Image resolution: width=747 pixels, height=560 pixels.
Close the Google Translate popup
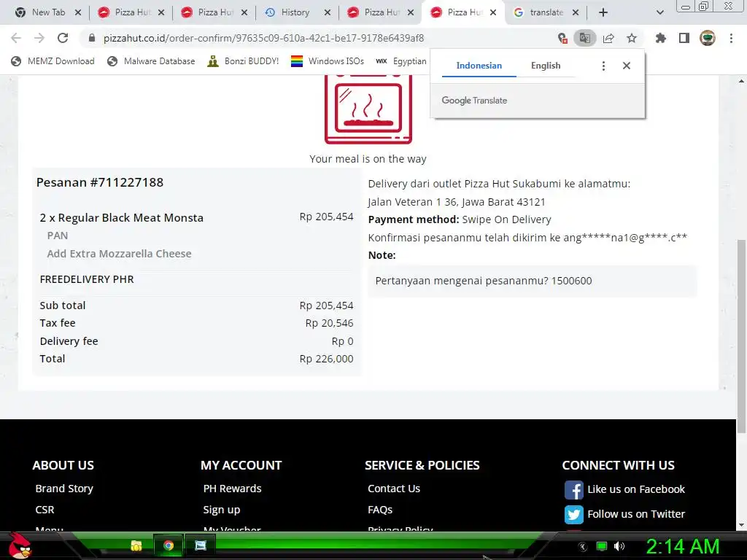pyautogui.click(x=627, y=66)
